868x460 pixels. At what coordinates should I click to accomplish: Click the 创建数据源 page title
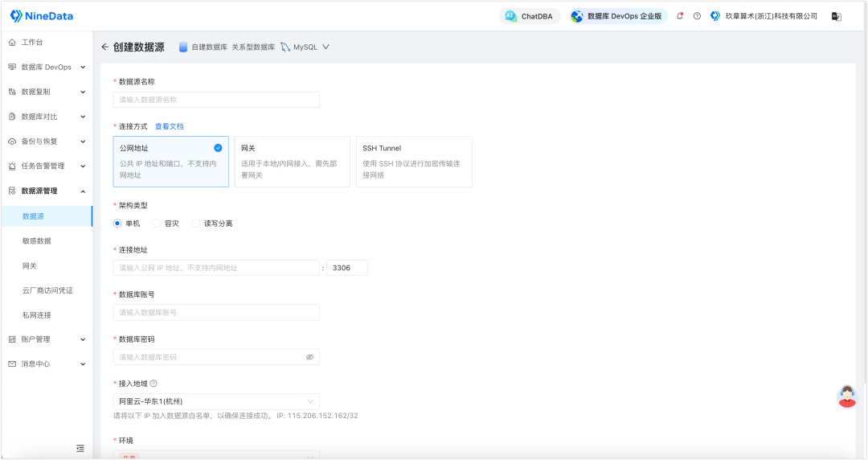click(139, 47)
